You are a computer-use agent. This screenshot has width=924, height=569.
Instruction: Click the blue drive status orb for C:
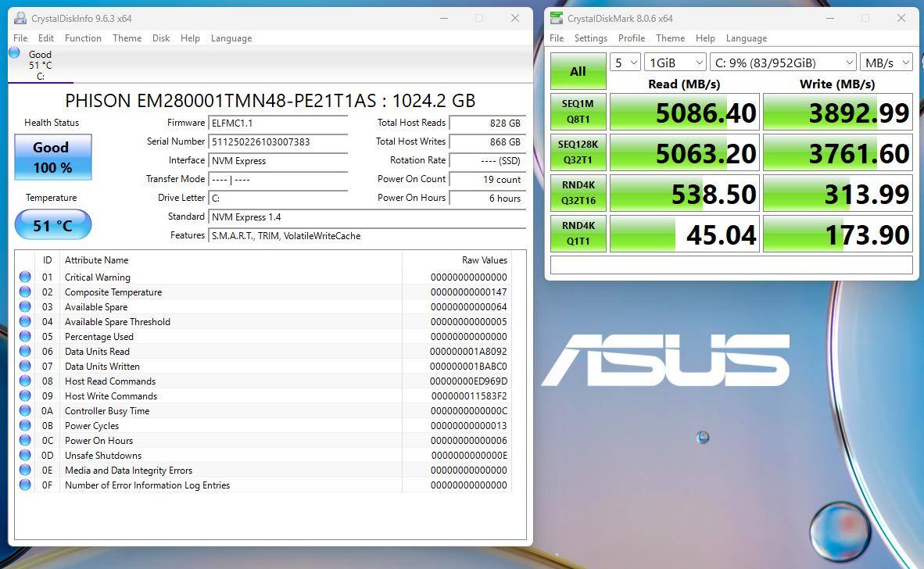click(14, 53)
